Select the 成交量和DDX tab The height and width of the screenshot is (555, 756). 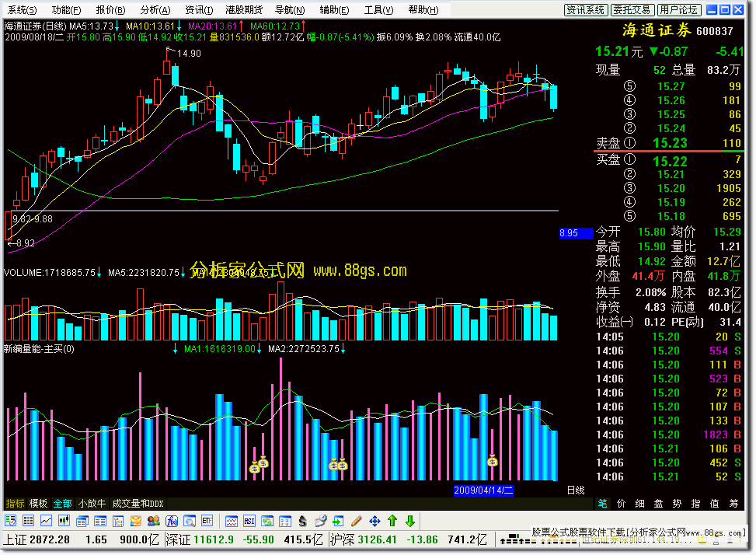click(138, 504)
